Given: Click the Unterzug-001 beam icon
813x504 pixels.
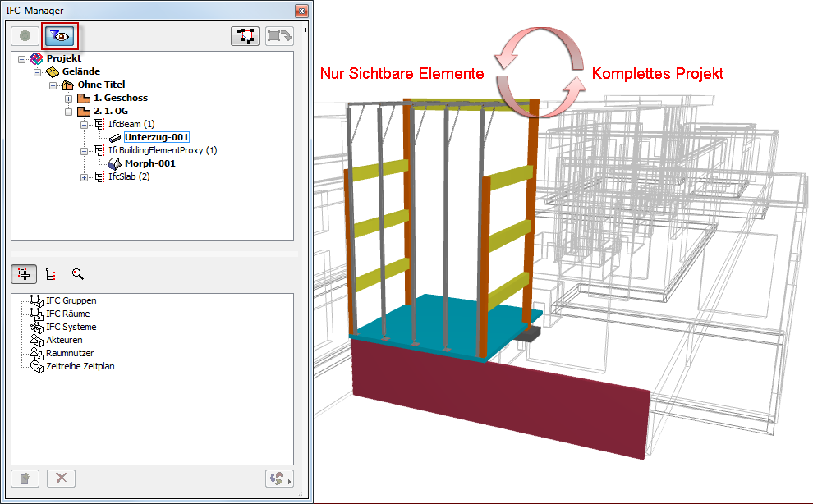Looking at the screenshot, I should pos(115,138).
